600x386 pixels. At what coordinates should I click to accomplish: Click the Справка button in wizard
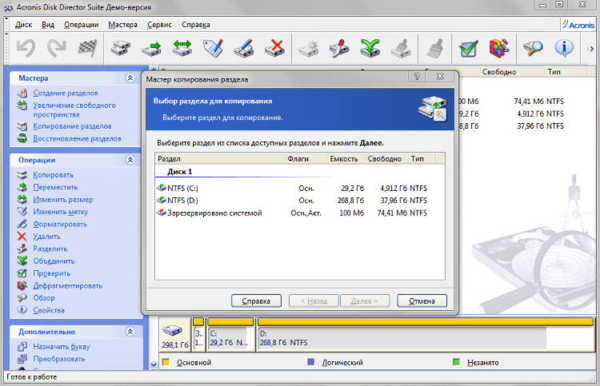coord(256,301)
